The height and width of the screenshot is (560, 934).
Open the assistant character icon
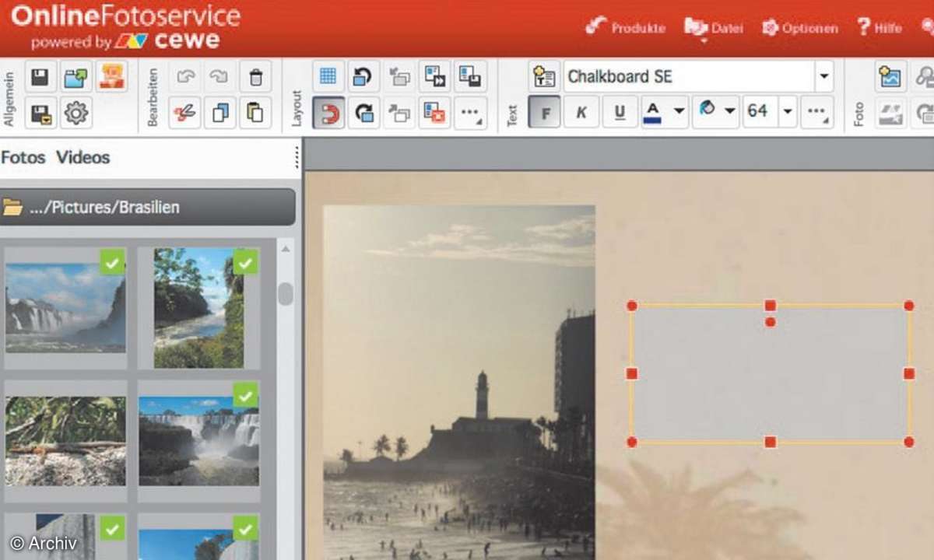[x=112, y=77]
